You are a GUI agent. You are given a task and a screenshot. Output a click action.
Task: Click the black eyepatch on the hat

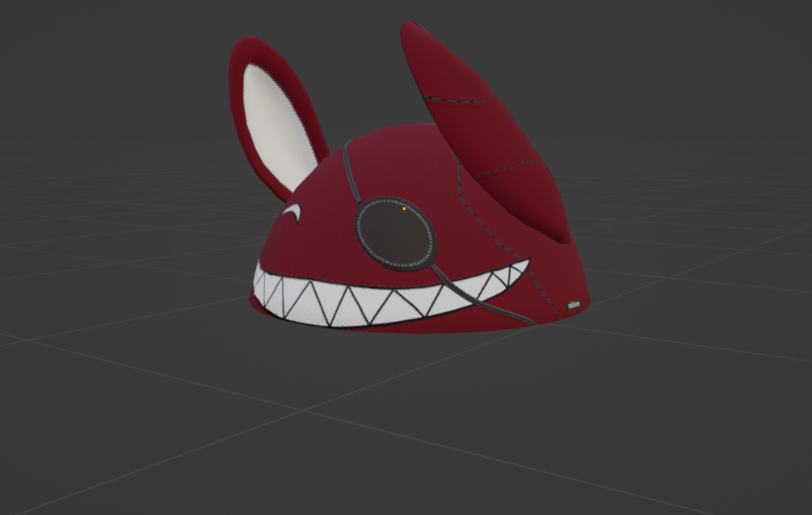[396, 234]
